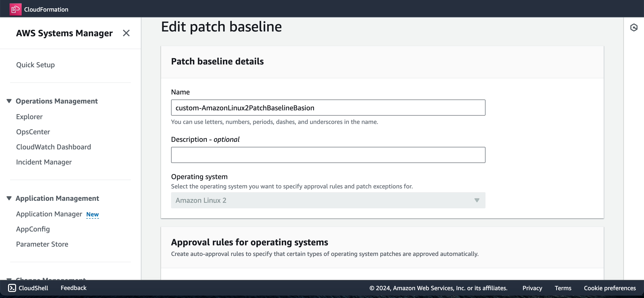Click the copyright 2024 Amazon text

(438, 288)
